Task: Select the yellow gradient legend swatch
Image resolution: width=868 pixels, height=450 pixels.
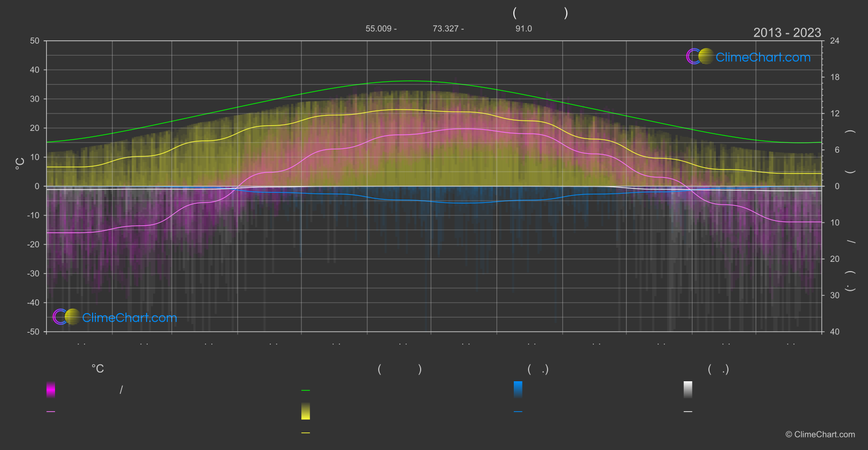Action: (x=306, y=411)
